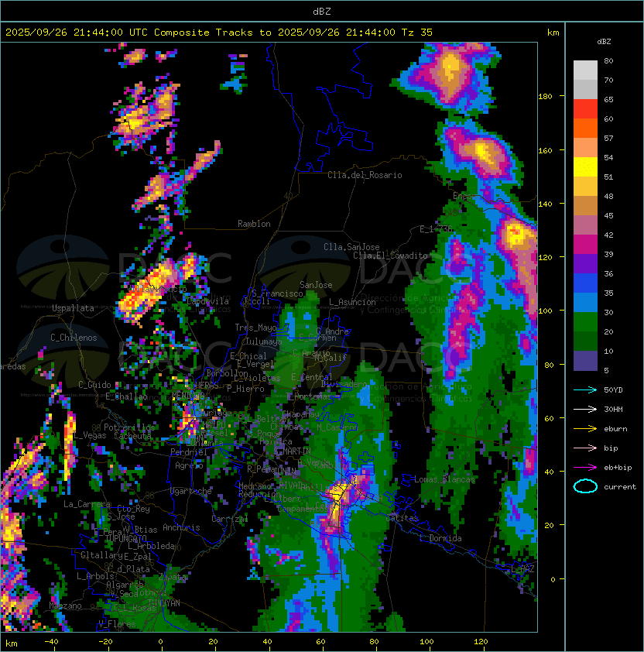Click the 'Tz 35' threshold text

(x=417, y=33)
